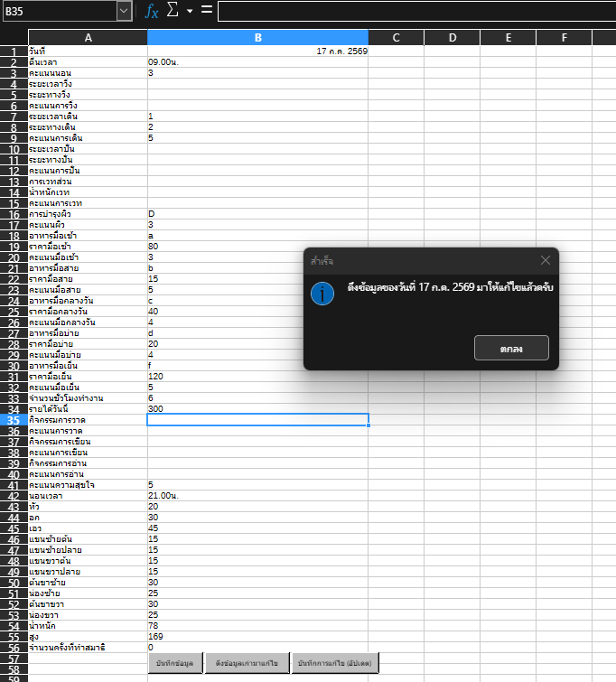Click cell labeled วันที่

(x=88, y=51)
